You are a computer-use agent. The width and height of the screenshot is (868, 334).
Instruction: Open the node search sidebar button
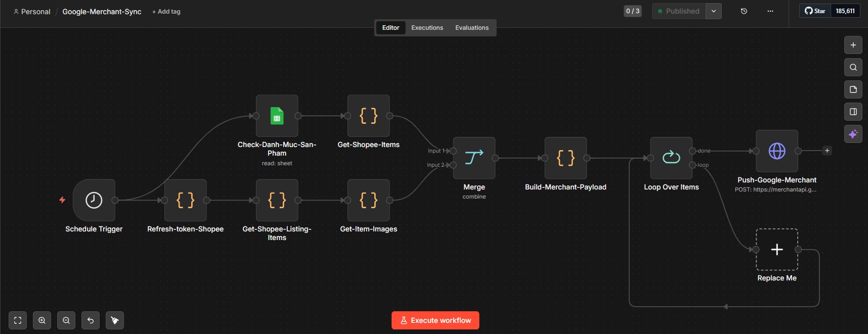tap(853, 67)
